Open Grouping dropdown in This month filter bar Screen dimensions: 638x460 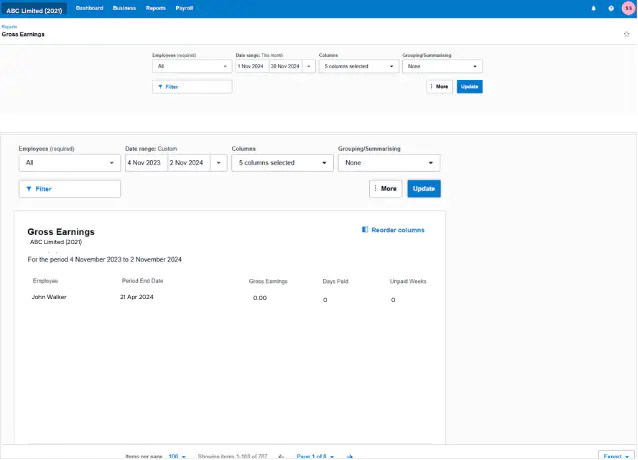(442, 66)
